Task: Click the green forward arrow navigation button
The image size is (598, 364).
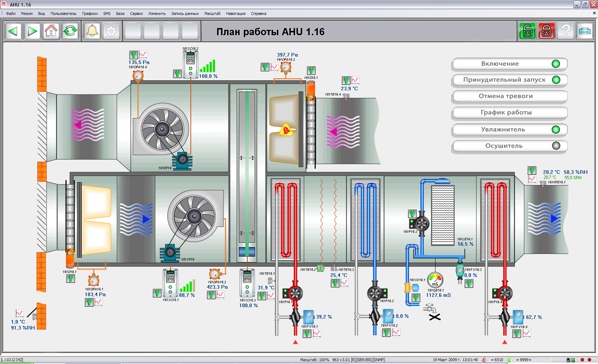Action: pos(32,31)
